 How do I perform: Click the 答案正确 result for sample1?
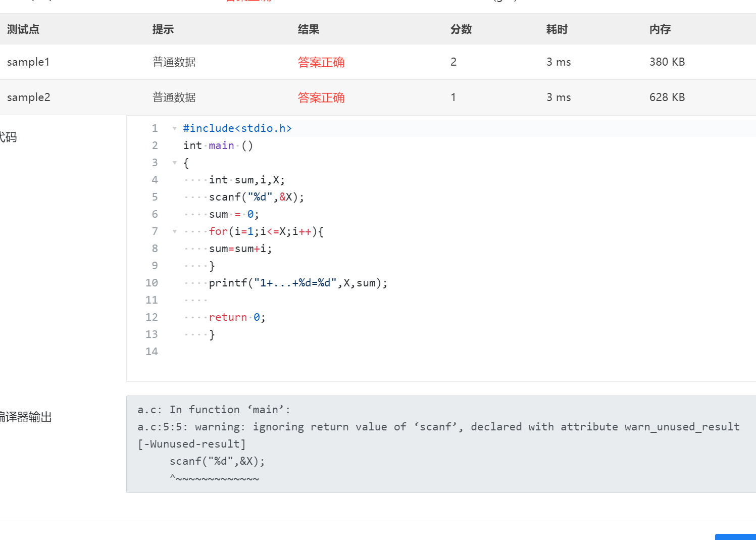[x=321, y=62]
